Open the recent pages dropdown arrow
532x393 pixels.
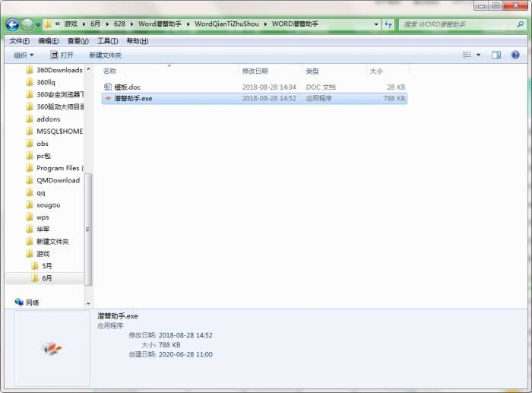click(38, 24)
